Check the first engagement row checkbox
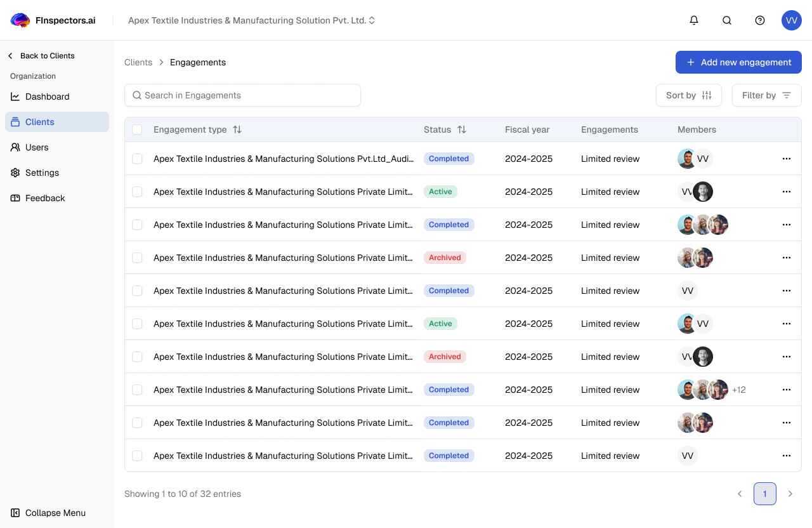This screenshot has height=528, width=812. coord(137,159)
